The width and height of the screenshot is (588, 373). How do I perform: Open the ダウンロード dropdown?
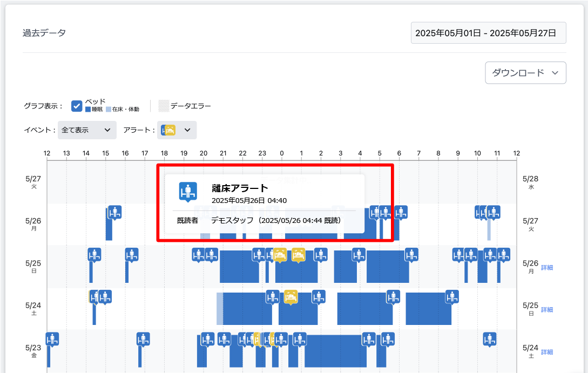pos(525,73)
